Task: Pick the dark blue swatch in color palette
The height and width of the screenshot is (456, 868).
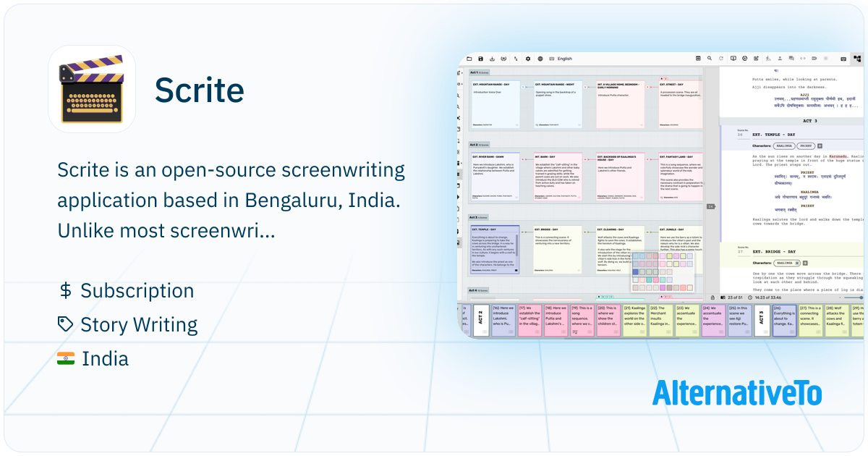Action: coord(637,272)
